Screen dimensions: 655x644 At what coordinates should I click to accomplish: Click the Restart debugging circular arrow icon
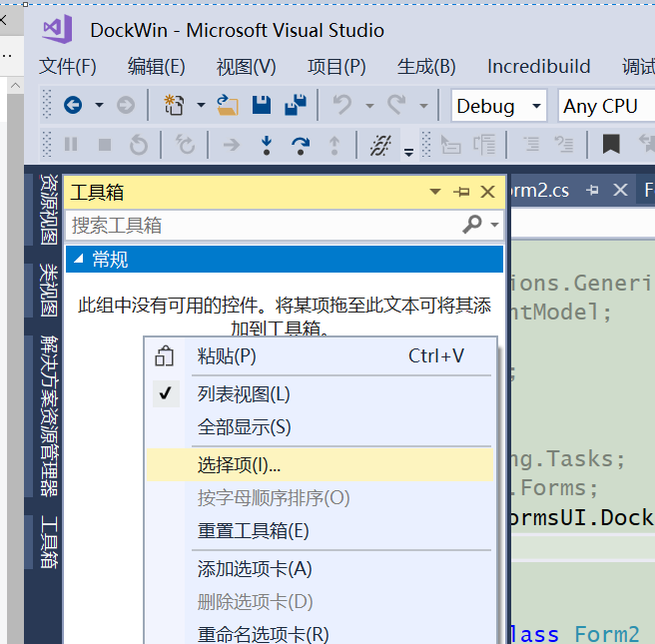pos(139,145)
